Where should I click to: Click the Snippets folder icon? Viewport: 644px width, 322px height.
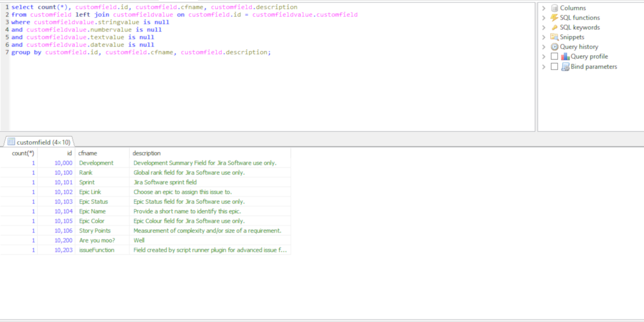pyautogui.click(x=554, y=37)
